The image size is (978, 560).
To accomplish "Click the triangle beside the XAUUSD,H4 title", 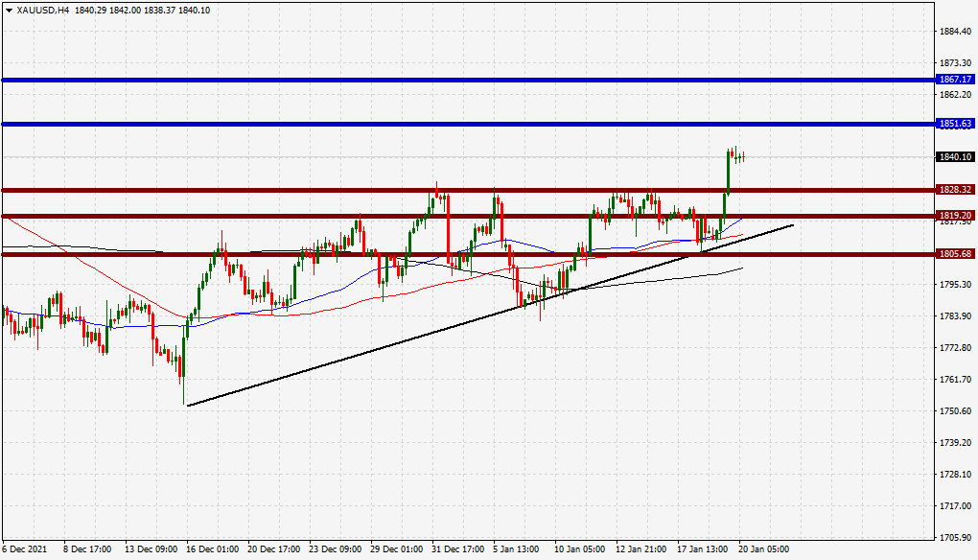I will coord(9,11).
